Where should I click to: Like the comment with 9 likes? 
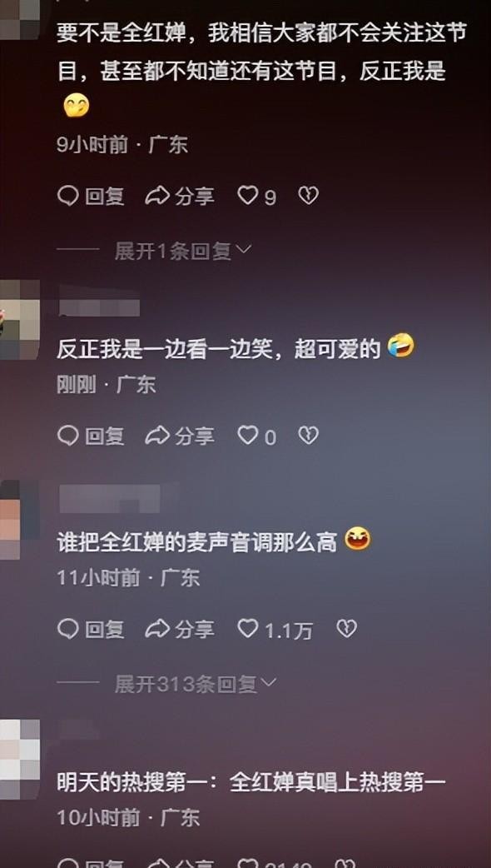(x=256, y=196)
